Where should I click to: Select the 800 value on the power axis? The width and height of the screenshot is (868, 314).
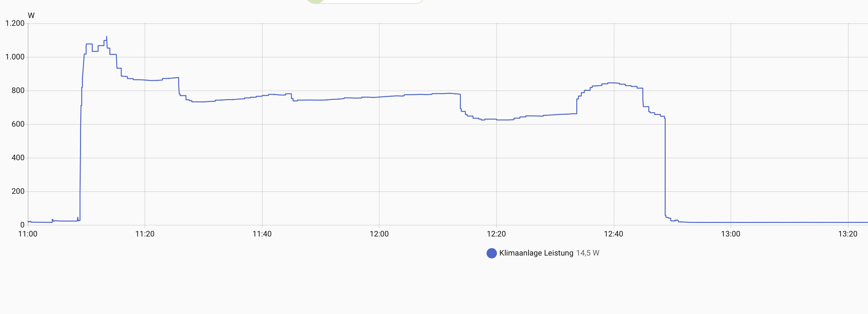pos(18,90)
